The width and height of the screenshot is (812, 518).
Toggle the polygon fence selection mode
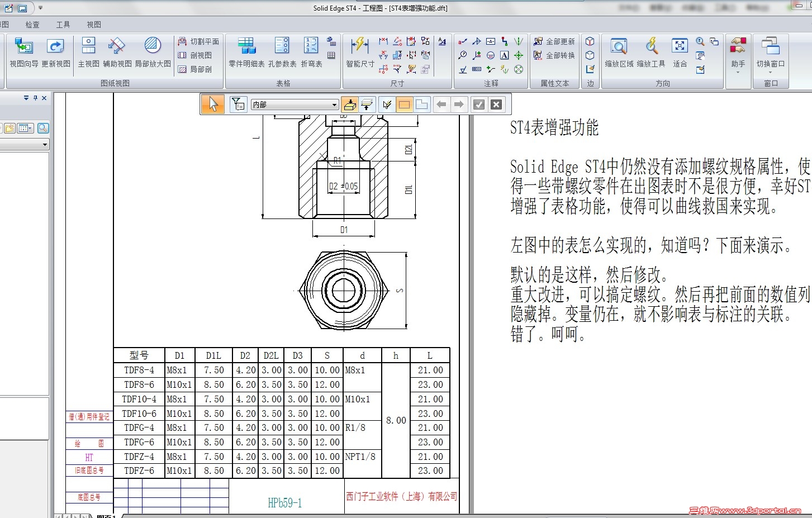pos(422,104)
